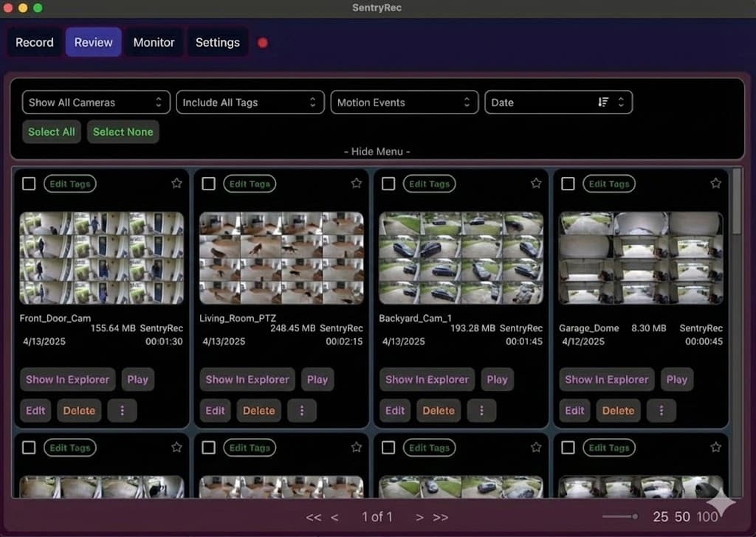Star the Backyard_Cam_1 recording
The width and height of the screenshot is (756, 537).
tap(536, 182)
